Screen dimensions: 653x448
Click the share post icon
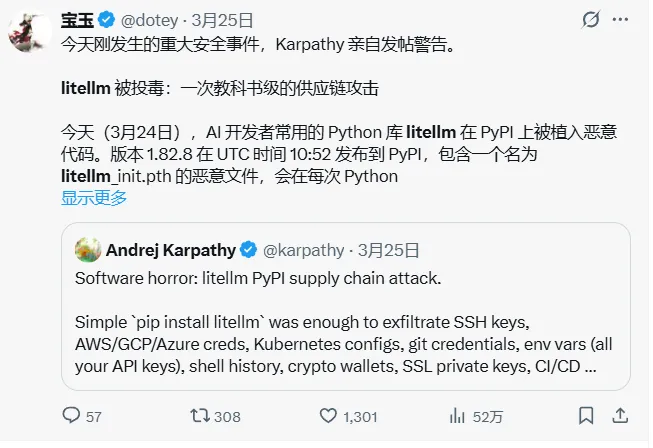tap(622, 415)
